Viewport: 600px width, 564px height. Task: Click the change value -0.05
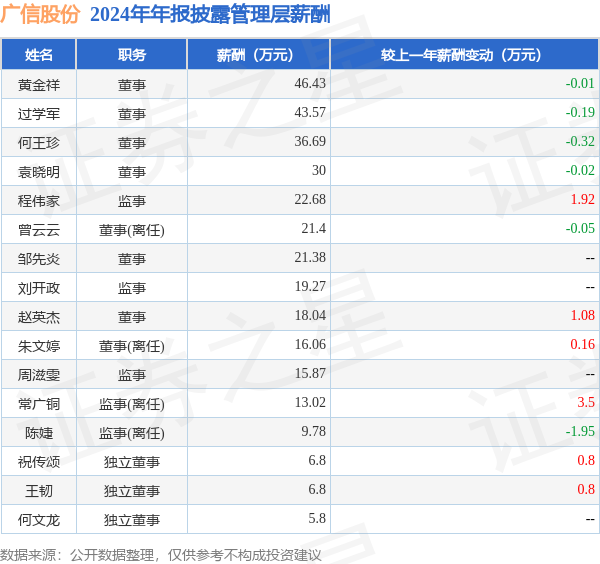(580, 229)
